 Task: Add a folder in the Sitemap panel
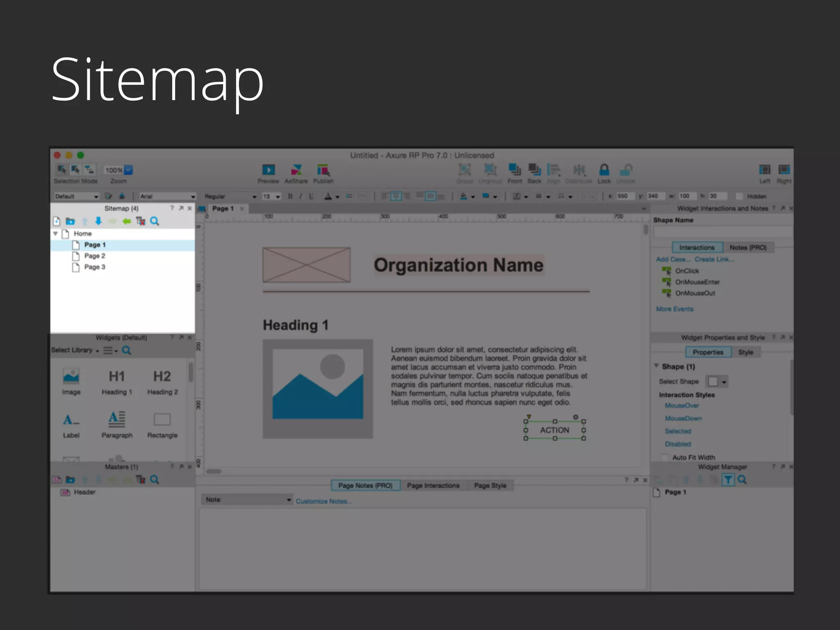[x=71, y=221]
